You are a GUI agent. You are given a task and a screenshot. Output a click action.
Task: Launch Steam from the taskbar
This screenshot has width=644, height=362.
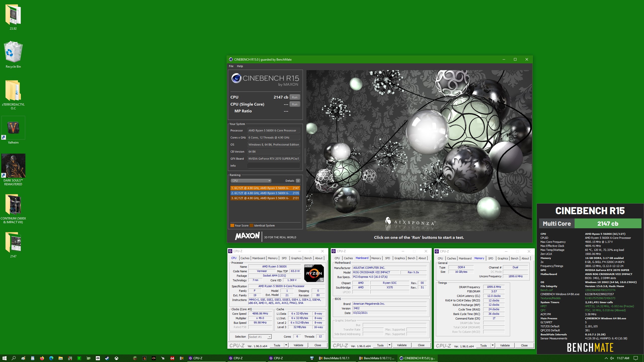107,358
